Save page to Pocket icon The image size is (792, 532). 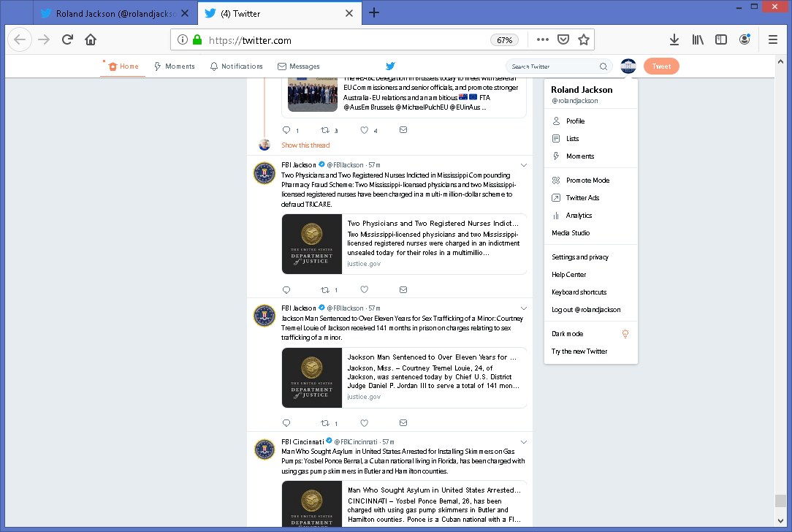(563, 40)
